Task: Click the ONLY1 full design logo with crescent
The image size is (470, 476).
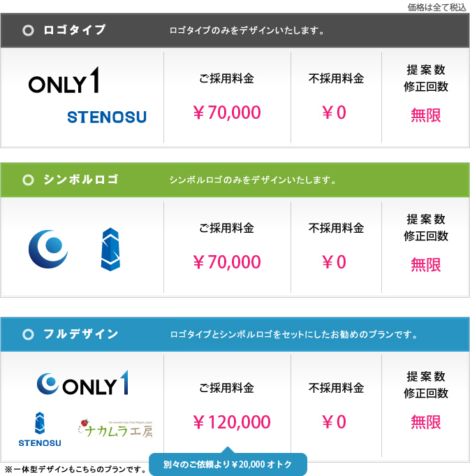Action: 82,383
